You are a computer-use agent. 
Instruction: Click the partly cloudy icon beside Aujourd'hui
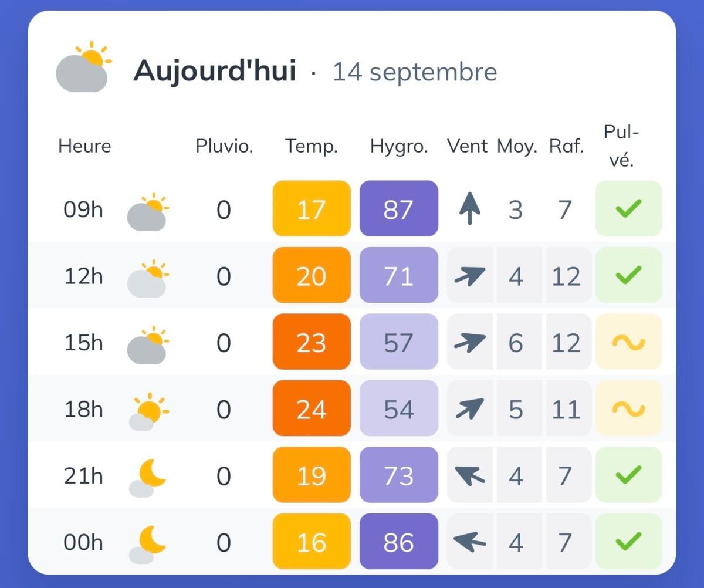[x=83, y=67]
